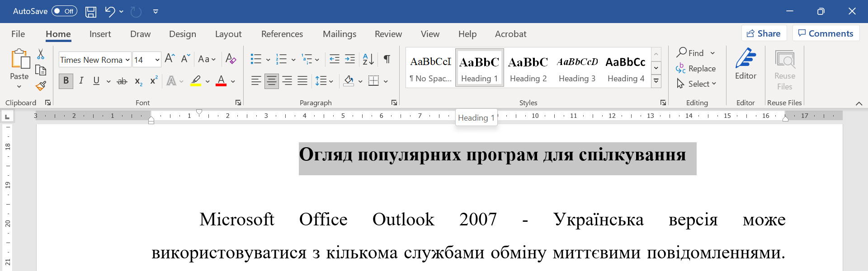Activate the Format Painter brush
Viewport: 868px width, 271px height.
coord(41,86)
